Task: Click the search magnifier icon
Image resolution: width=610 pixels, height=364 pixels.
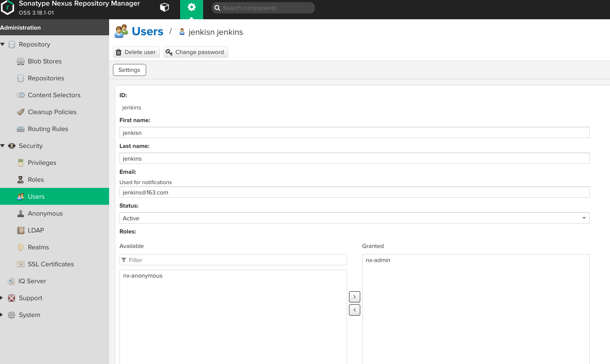Action: coord(217,8)
